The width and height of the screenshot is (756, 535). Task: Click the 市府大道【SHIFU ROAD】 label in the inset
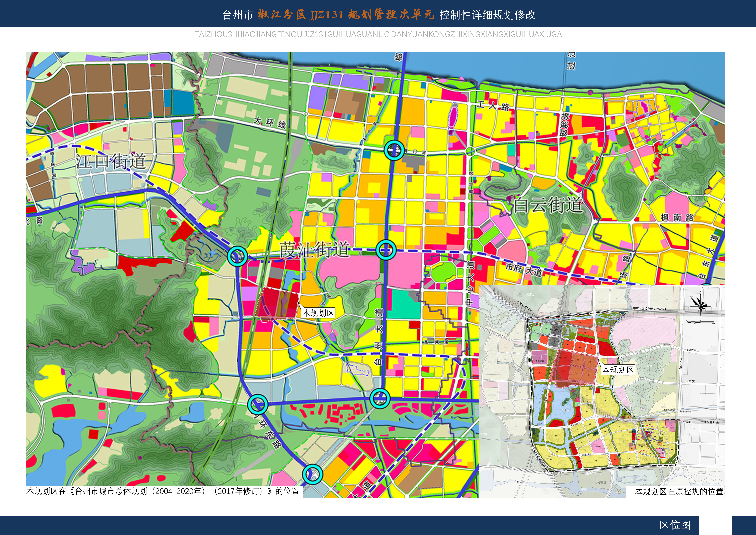(650, 309)
